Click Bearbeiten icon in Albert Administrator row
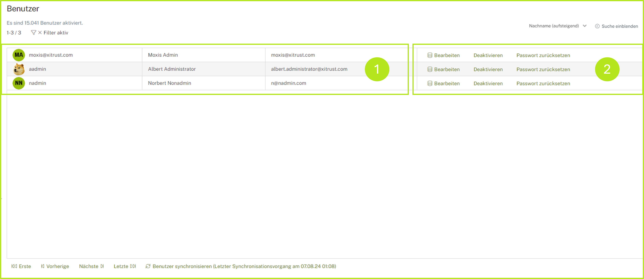Screen dimensions: 644x279 click(x=430, y=69)
